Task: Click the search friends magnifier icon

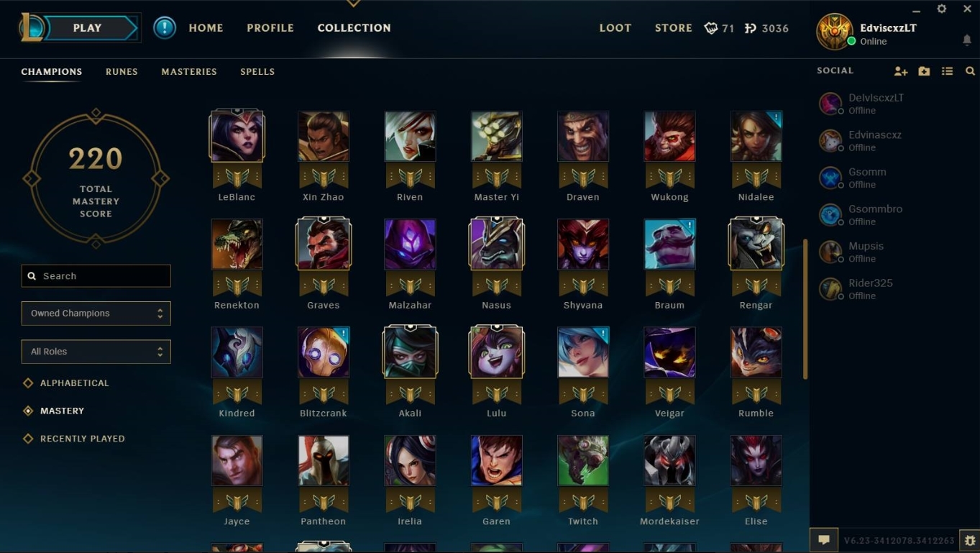Action: [970, 71]
